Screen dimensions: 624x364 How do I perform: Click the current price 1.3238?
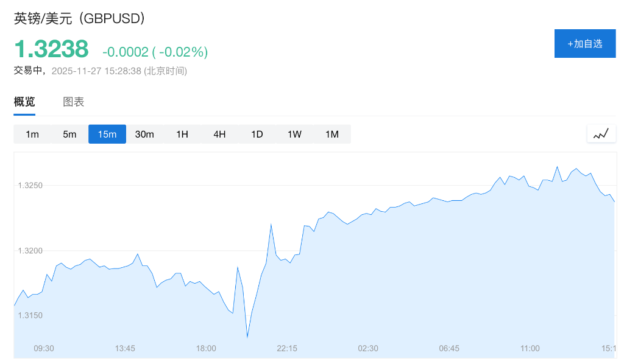tap(51, 49)
